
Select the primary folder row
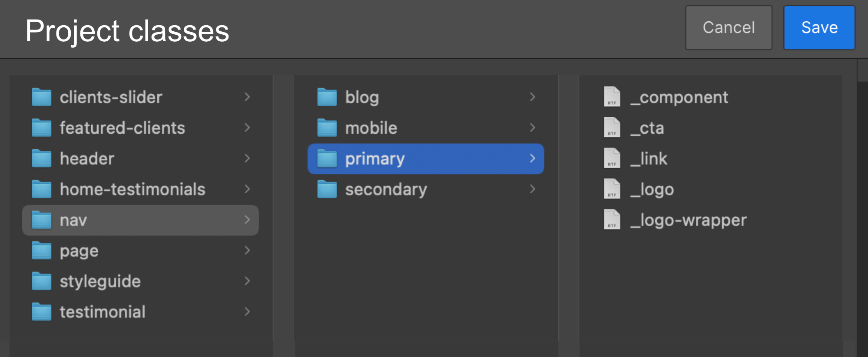(426, 159)
